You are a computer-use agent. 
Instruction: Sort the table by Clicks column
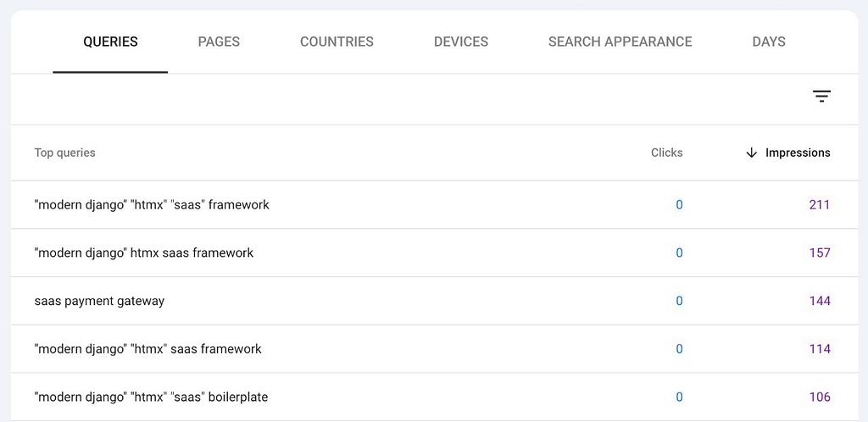coord(666,153)
